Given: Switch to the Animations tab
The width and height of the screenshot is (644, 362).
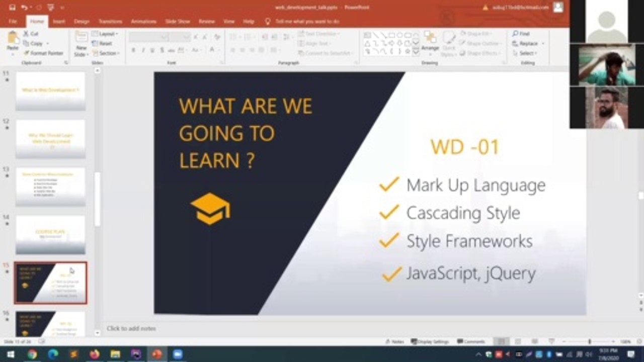Looking at the screenshot, I should pyautogui.click(x=143, y=22).
